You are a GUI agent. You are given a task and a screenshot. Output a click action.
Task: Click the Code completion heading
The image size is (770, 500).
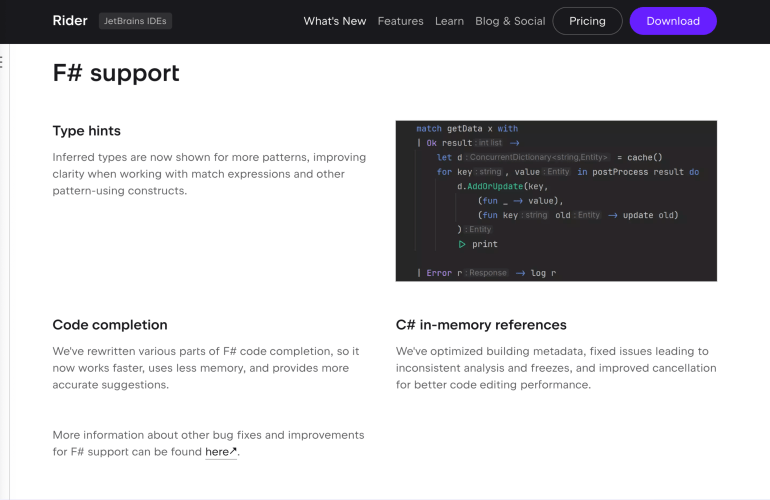coord(110,325)
